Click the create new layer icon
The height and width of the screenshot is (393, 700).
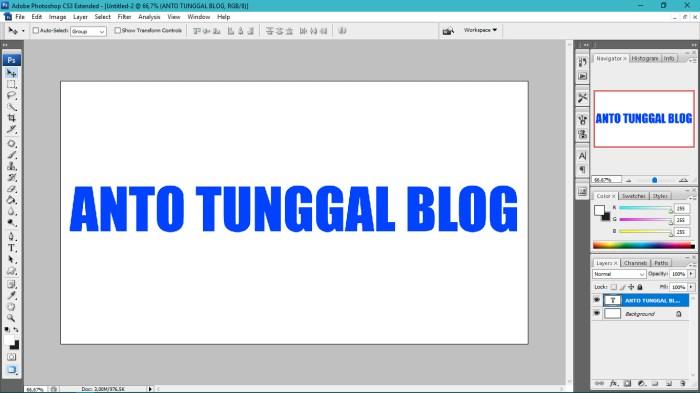[669, 383]
